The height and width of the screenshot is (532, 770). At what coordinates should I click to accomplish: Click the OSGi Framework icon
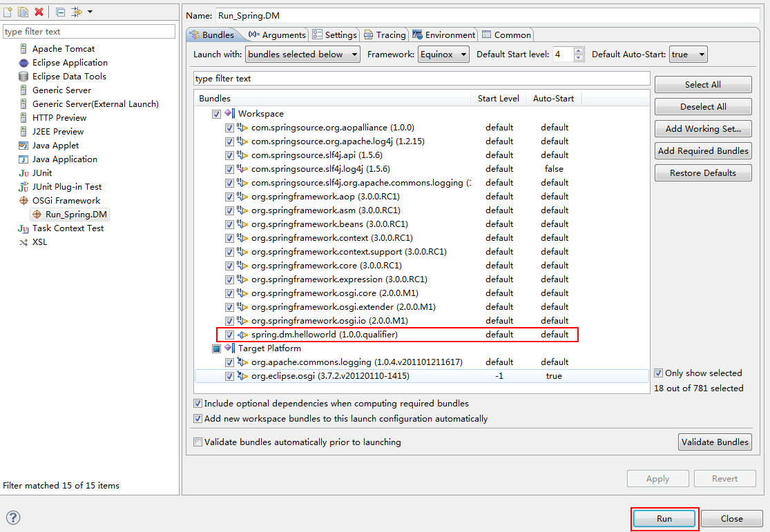23,200
